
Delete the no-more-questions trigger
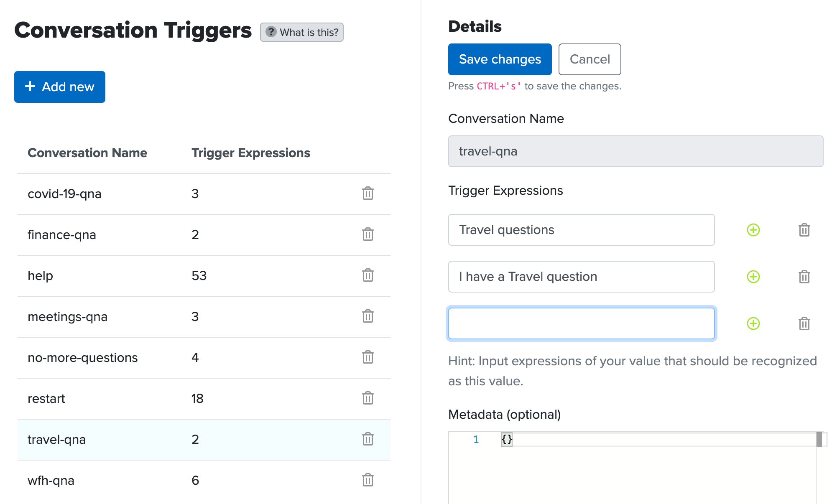point(368,357)
